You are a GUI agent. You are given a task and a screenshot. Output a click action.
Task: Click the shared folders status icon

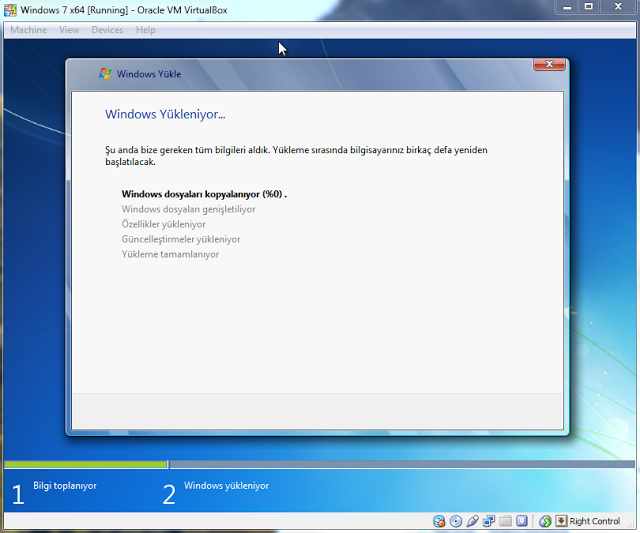coord(505,521)
